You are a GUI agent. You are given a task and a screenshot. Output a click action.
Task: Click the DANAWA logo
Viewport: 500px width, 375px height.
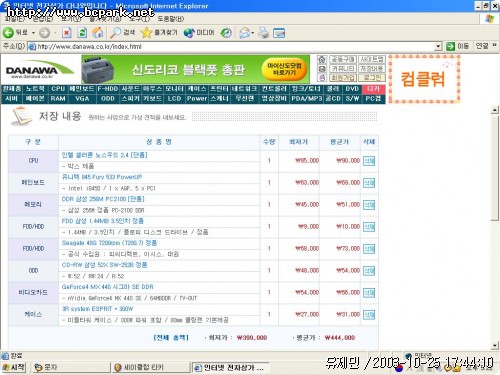39,70
